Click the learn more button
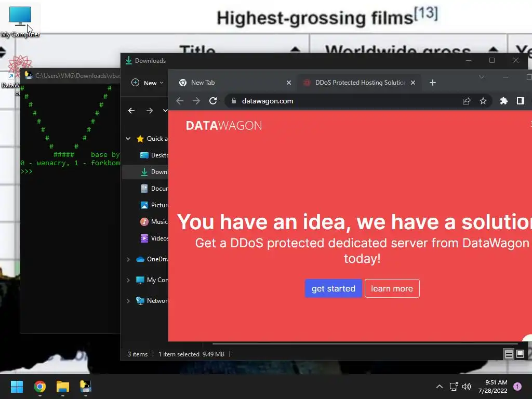 click(392, 288)
